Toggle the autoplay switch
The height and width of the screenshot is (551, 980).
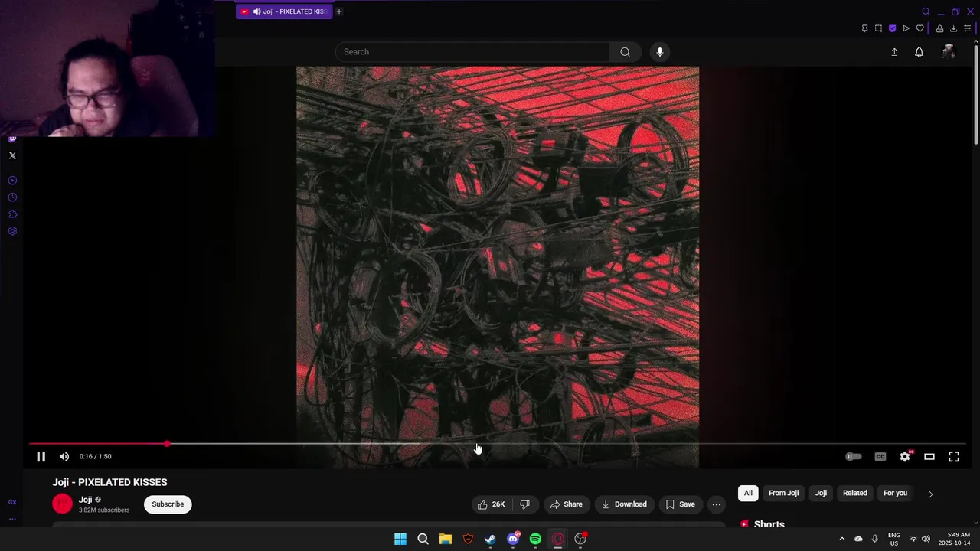click(x=853, y=456)
